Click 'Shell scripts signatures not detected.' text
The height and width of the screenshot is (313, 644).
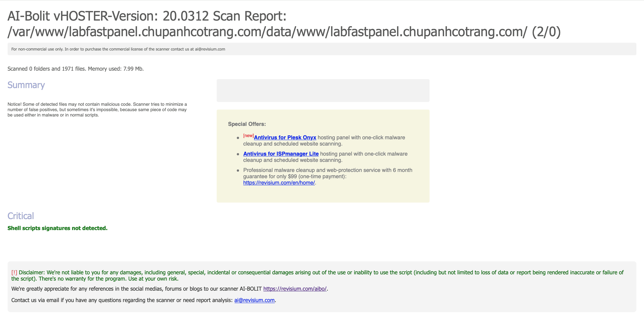click(57, 228)
